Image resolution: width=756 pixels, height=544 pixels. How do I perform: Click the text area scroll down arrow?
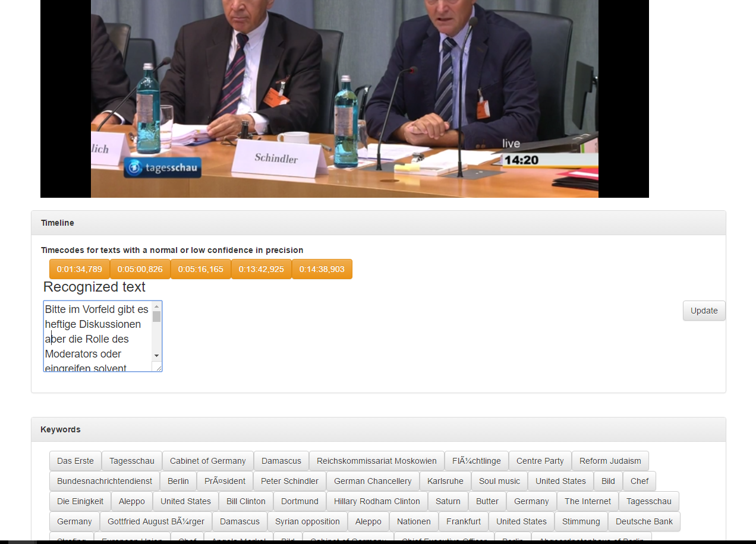(157, 355)
